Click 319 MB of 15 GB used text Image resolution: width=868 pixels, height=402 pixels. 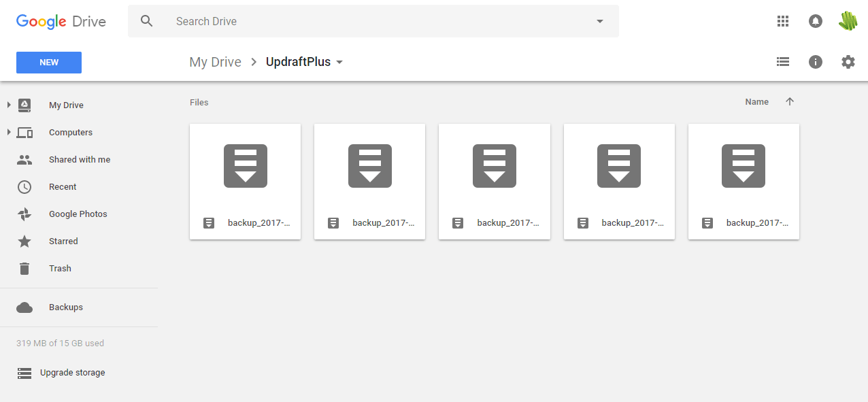(x=60, y=344)
